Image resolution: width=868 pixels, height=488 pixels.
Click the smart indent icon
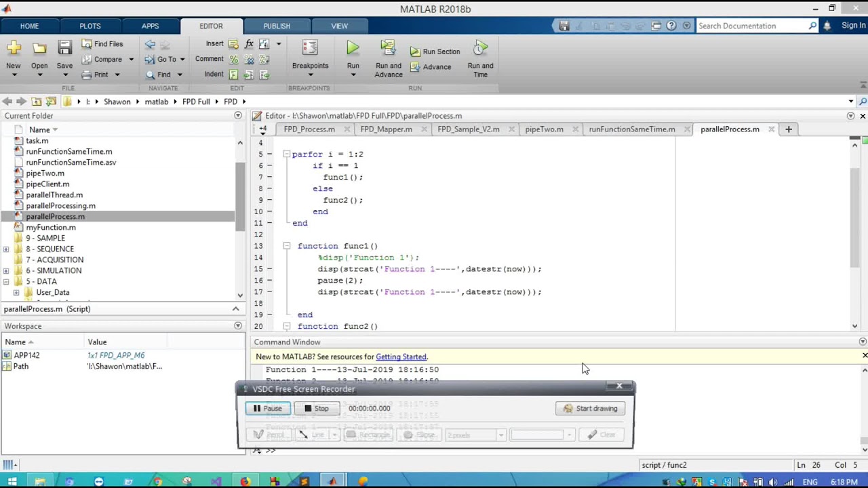(x=233, y=75)
